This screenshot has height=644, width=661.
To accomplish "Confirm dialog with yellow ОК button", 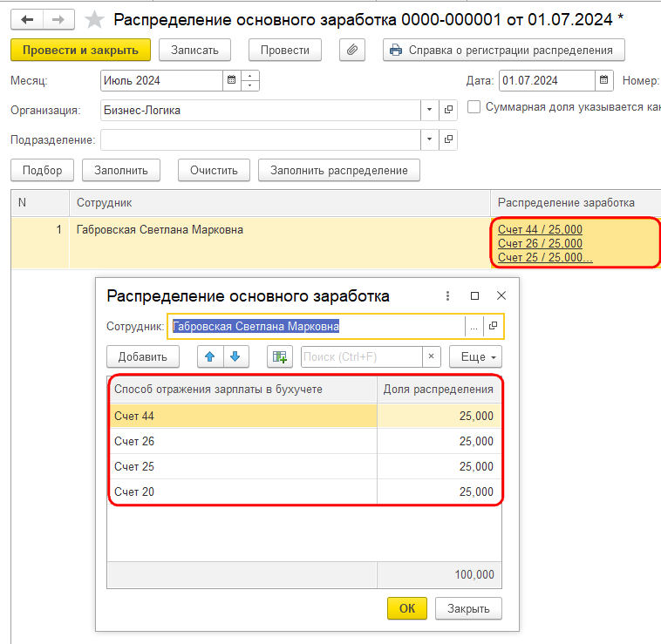I will click(x=407, y=608).
